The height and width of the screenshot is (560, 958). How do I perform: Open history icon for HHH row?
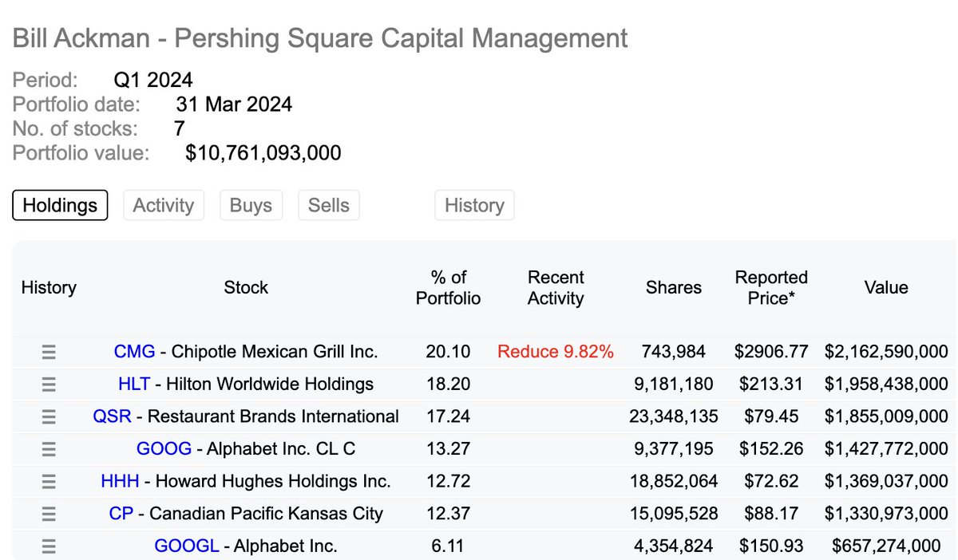(x=49, y=482)
